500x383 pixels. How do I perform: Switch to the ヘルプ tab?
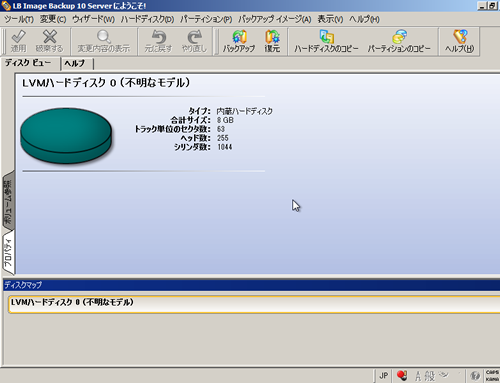coord(75,63)
